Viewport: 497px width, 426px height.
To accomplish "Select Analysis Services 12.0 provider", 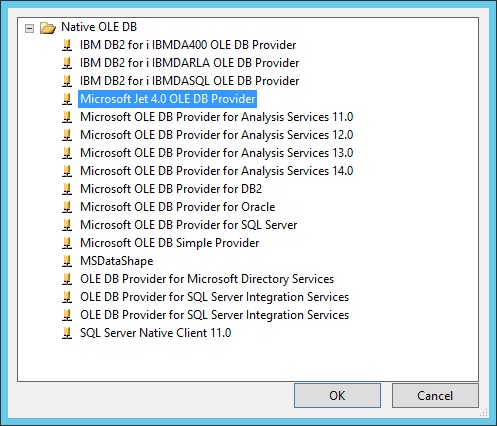I will click(216, 135).
